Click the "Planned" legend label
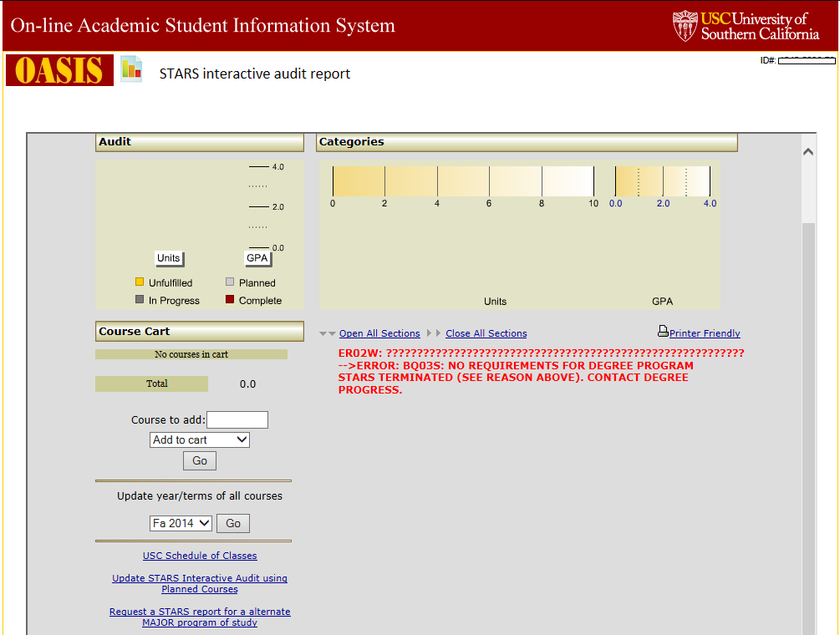Viewport: 840px width, 635px height. [257, 282]
